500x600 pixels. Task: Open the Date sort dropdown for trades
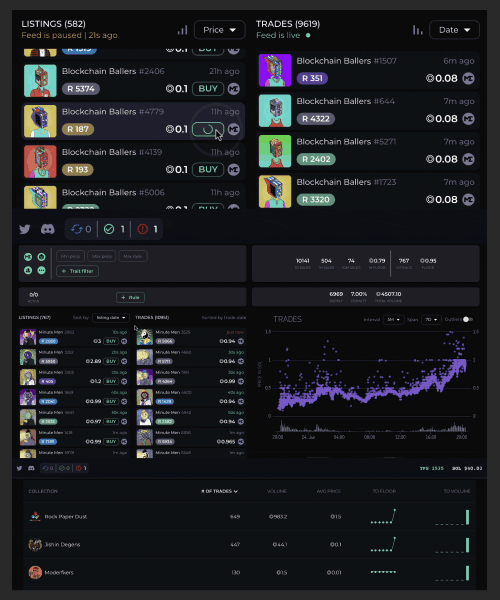pyautogui.click(x=454, y=30)
